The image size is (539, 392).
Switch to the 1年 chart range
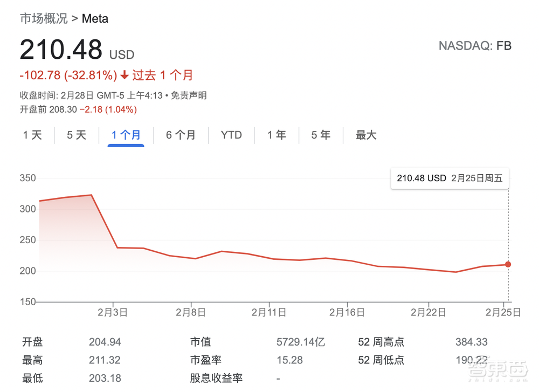[276, 135]
